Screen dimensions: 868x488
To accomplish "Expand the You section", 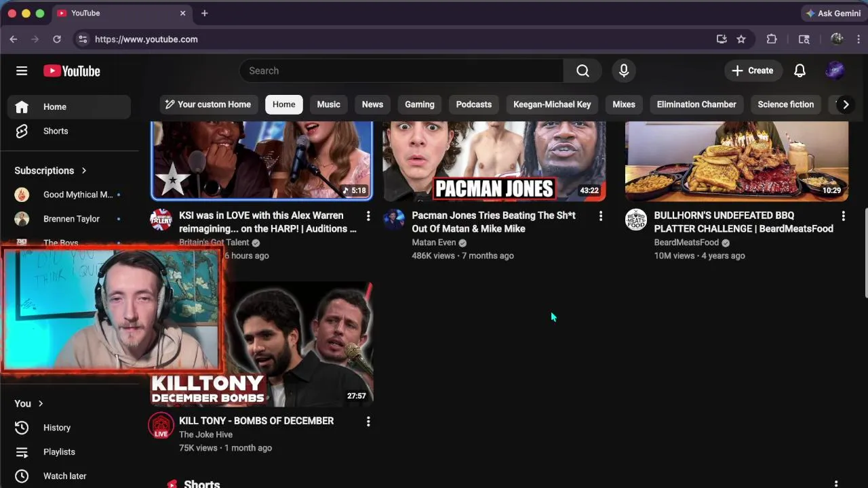I will tap(29, 403).
